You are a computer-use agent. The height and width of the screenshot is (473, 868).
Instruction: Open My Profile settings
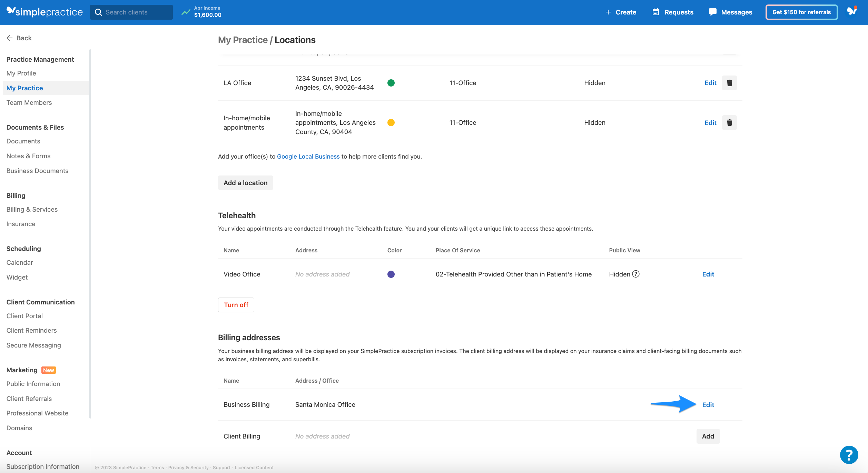21,73
